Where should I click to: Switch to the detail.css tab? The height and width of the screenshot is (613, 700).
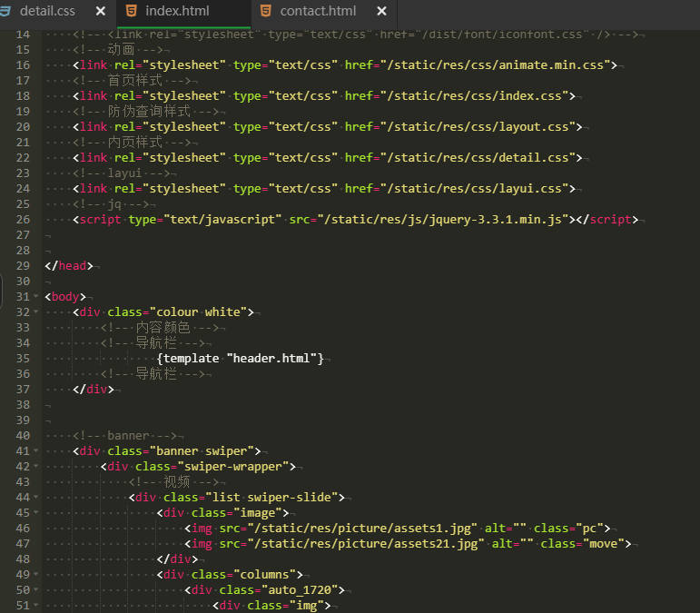click(x=47, y=11)
